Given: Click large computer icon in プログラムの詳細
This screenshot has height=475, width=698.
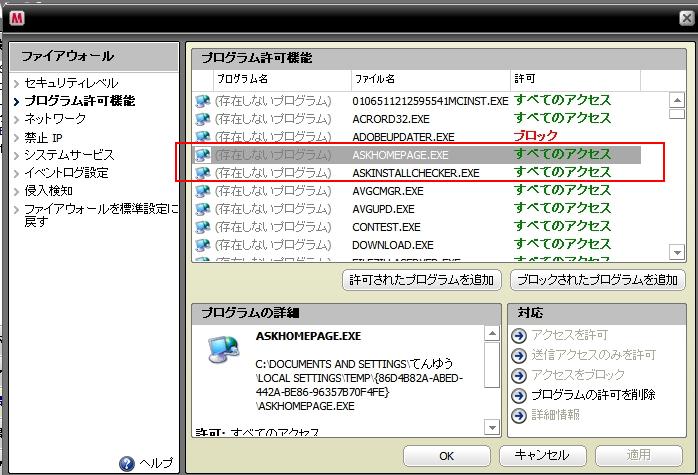Looking at the screenshot, I should 223,349.
